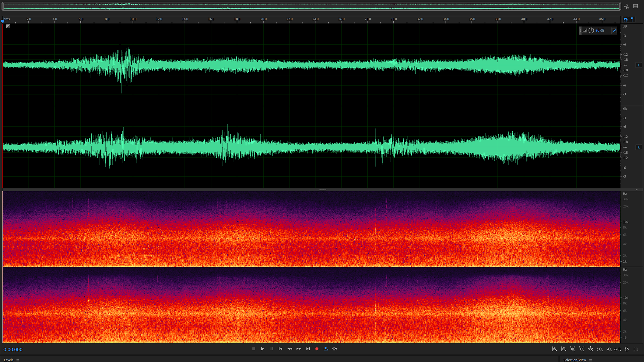Viewport: 644px width, 362px height.
Task: Click Hz label of upper spectrogram scale
Action: coord(625,194)
